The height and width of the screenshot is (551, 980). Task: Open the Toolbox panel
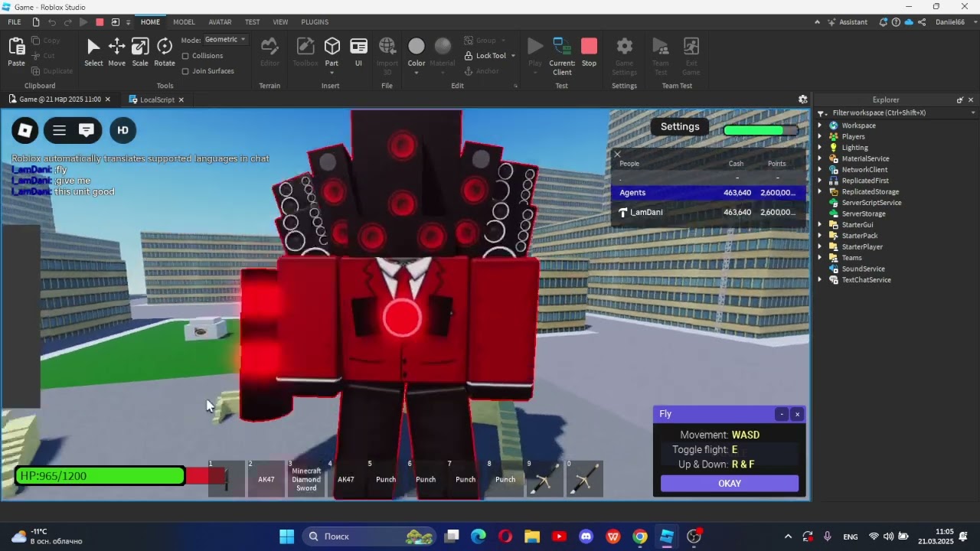pos(305,52)
